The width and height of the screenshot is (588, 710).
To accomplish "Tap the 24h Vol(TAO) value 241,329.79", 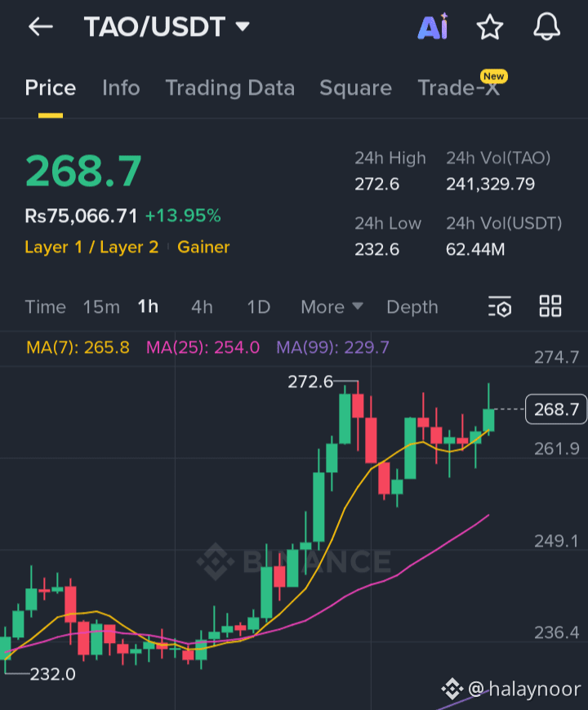I will 490,185.
